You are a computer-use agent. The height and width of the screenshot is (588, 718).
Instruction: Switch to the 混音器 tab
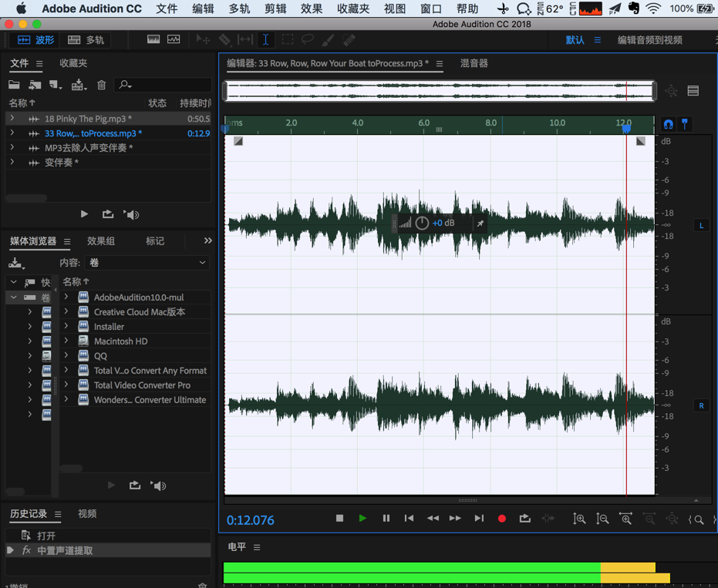(474, 63)
